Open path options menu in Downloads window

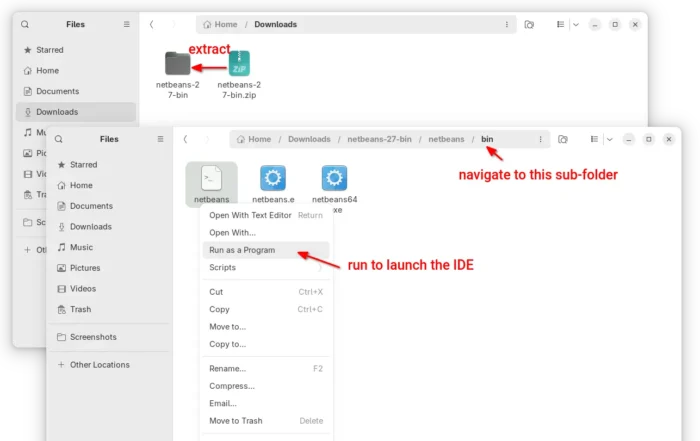point(507,25)
